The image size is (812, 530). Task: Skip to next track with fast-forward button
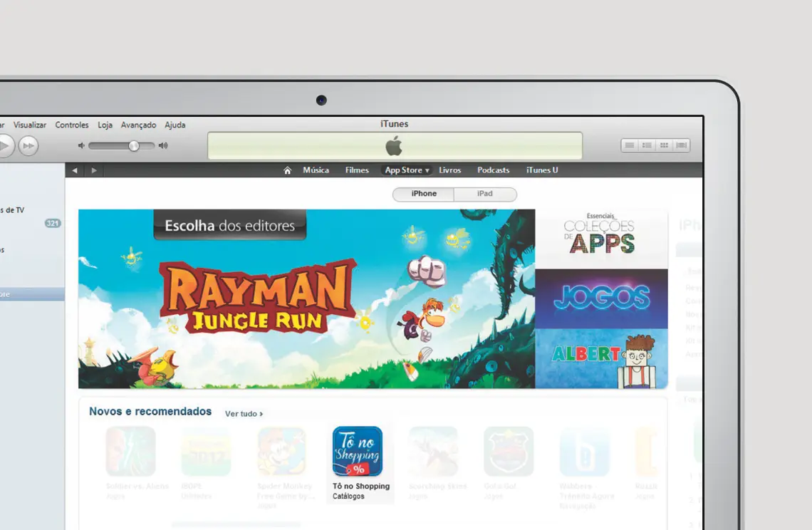(28, 146)
